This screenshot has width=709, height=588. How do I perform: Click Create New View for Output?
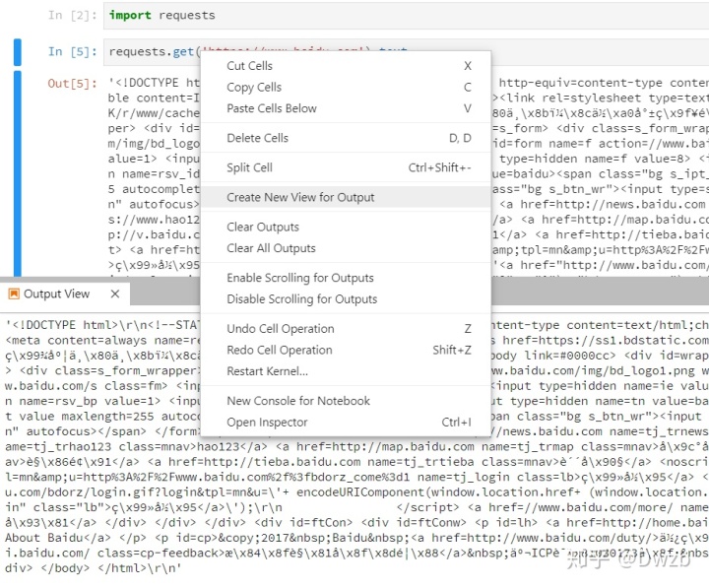click(346, 197)
